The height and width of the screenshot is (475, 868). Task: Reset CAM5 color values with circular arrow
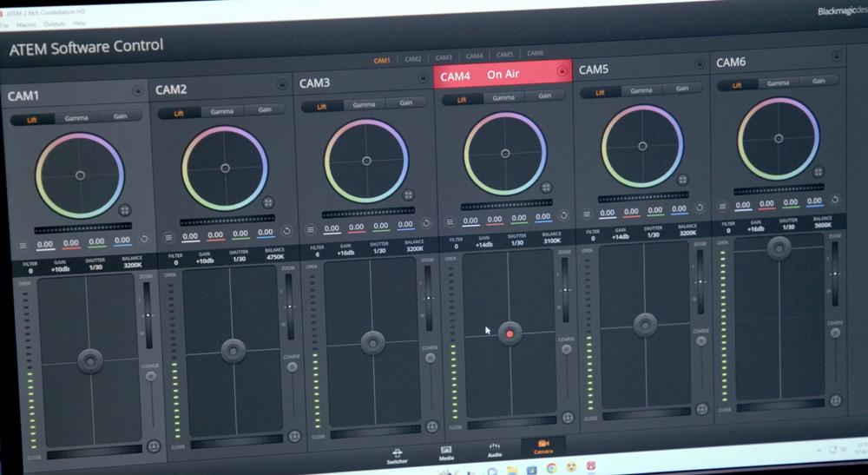pos(700,208)
